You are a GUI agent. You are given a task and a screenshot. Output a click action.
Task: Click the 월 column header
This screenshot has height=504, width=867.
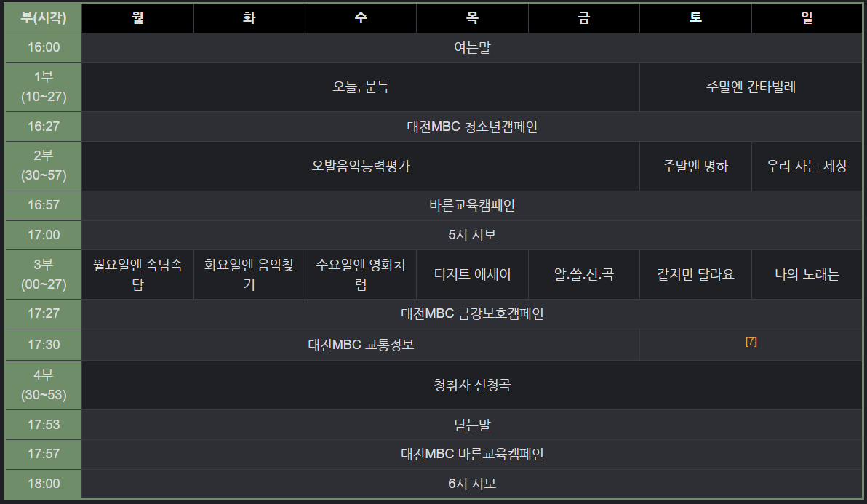pyautogui.click(x=137, y=18)
